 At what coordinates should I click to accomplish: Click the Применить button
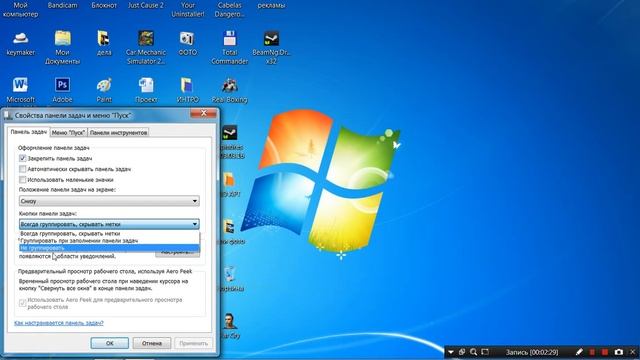click(x=193, y=343)
